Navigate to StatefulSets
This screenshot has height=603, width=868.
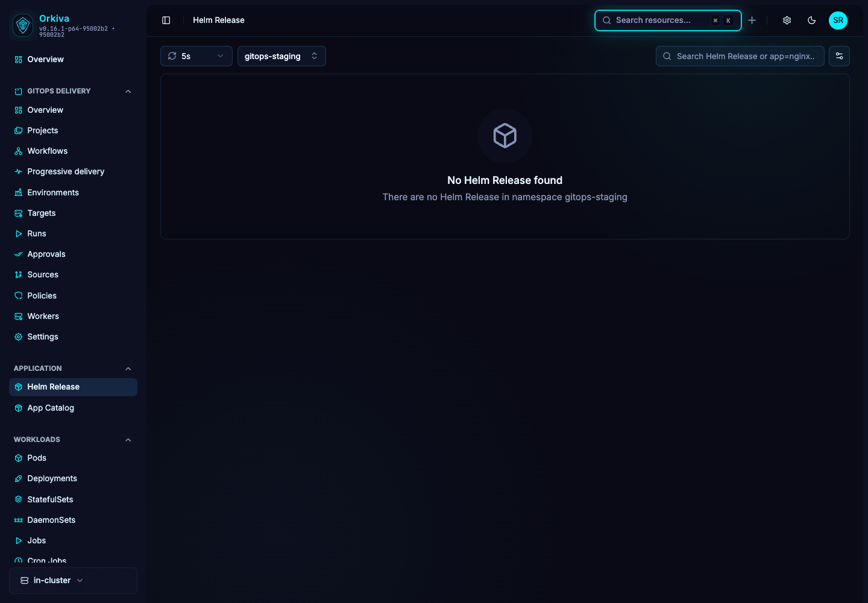point(73,500)
